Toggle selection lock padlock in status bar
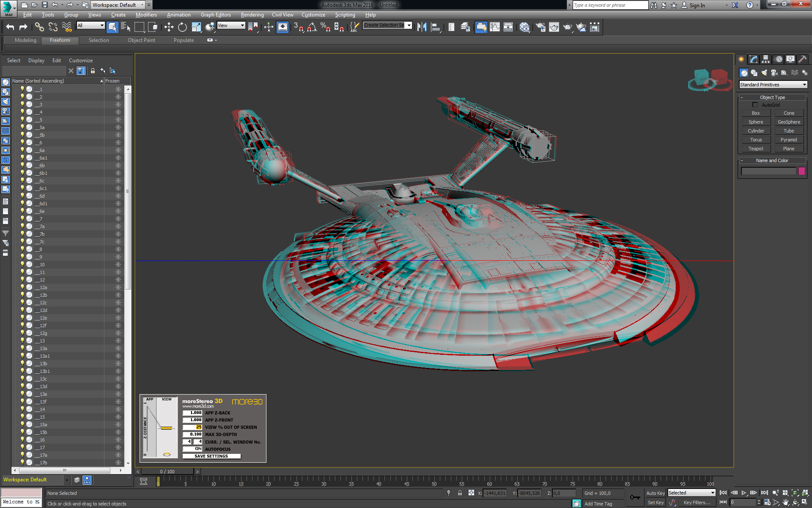The image size is (812, 508). tap(460, 493)
